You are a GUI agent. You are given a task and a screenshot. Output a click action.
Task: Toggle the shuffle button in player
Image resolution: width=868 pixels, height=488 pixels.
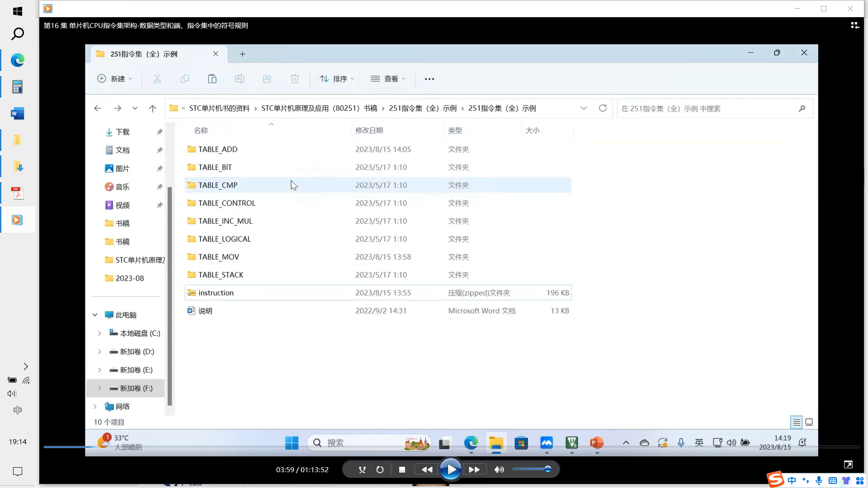point(362,470)
